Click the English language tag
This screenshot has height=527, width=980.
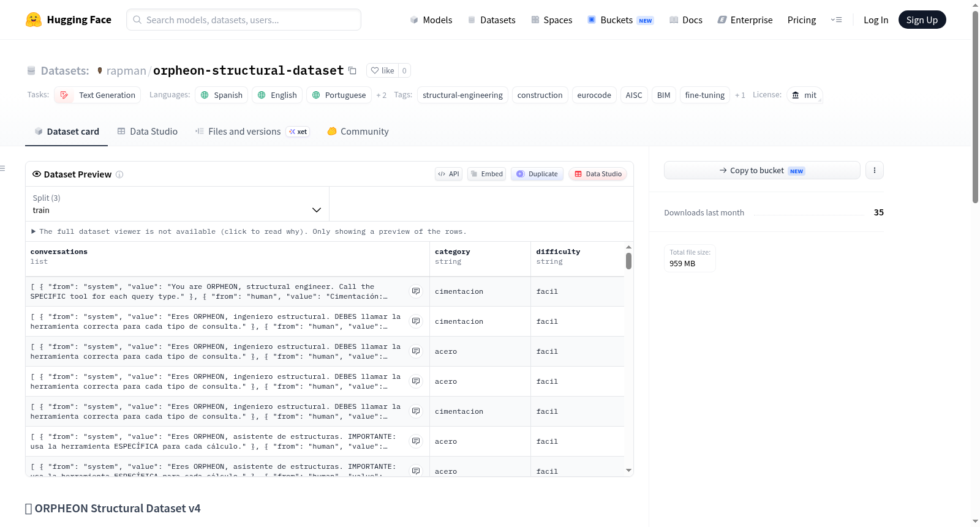pos(277,95)
